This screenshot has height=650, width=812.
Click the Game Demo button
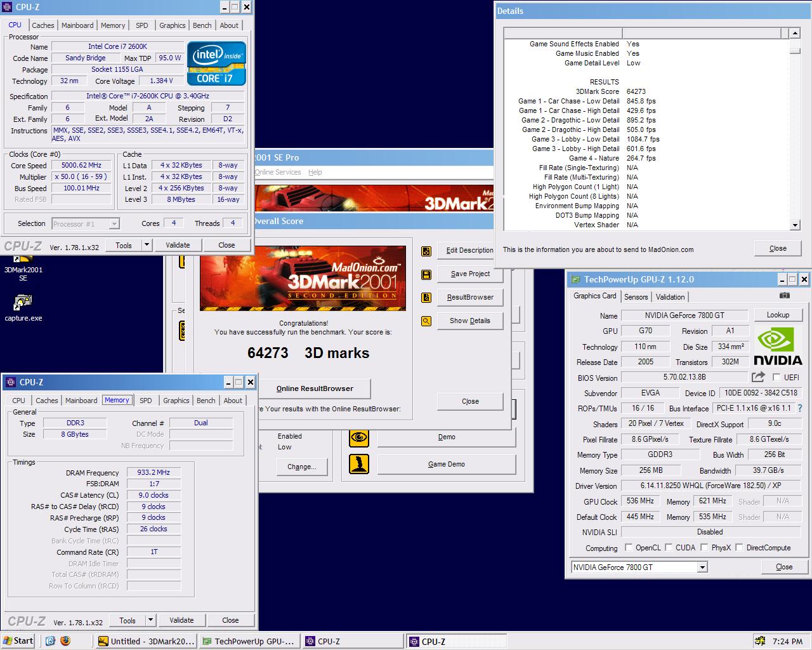(x=447, y=464)
